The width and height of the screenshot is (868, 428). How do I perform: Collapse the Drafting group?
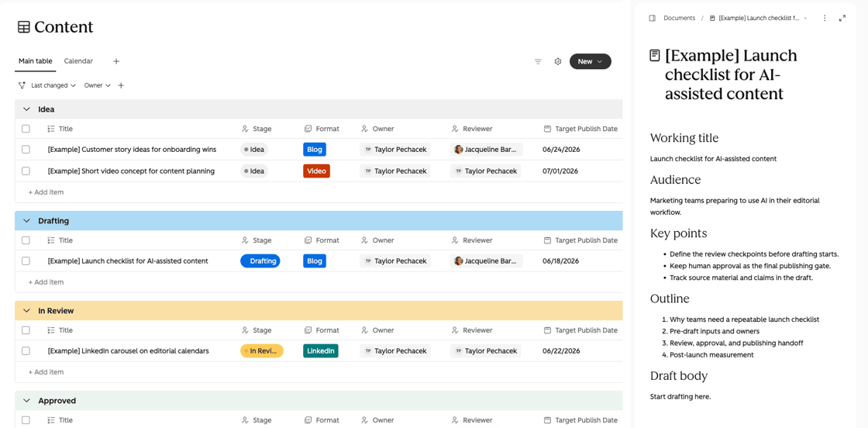tap(26, 220)
